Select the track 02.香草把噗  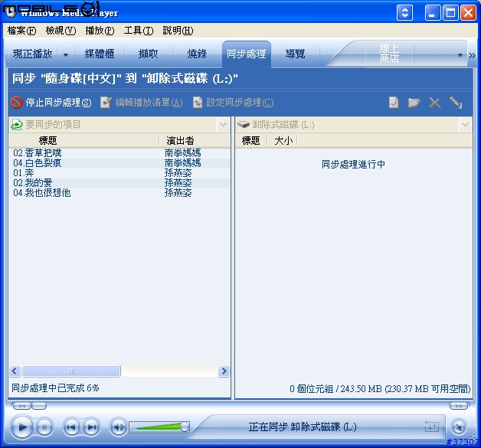(37, 153)
